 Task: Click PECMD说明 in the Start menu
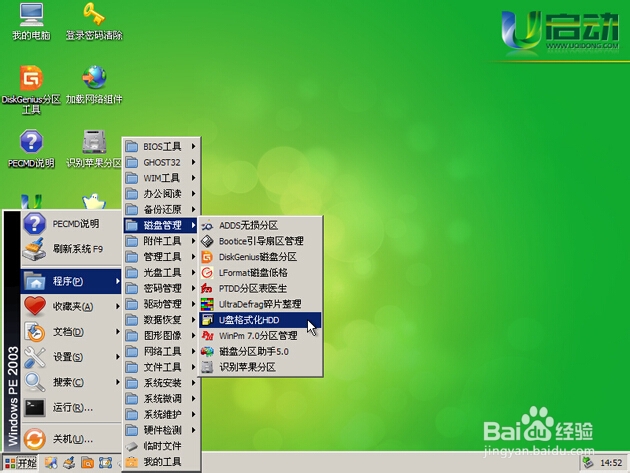click(71, 223)
